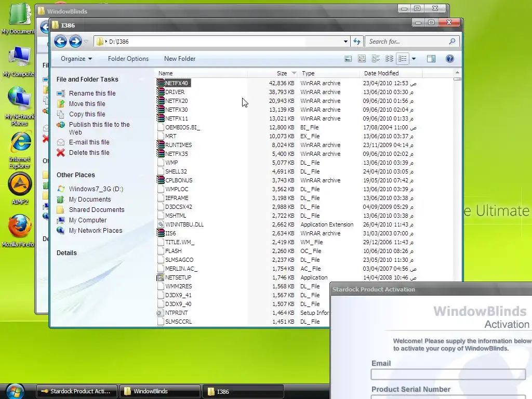The height and width of the screenshot is (399, 532).
Task: Select the SHELL32 file
Action: [x=176, y=171]
